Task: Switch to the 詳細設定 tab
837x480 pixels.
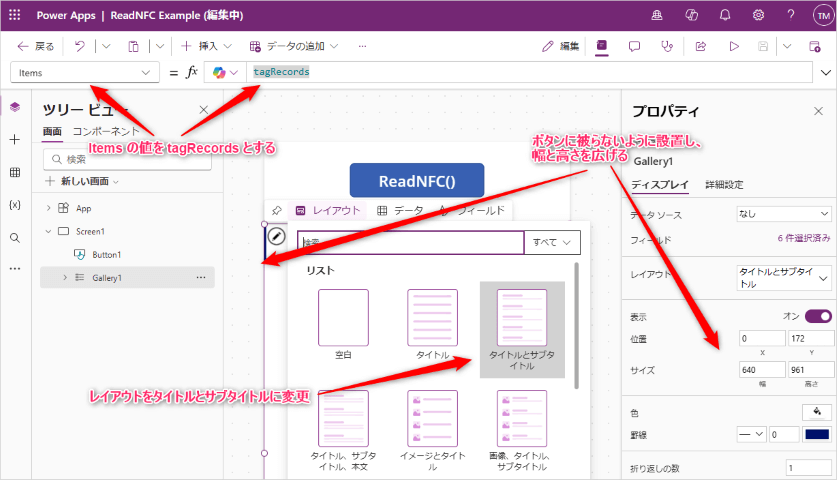Action: coord(724,184)
